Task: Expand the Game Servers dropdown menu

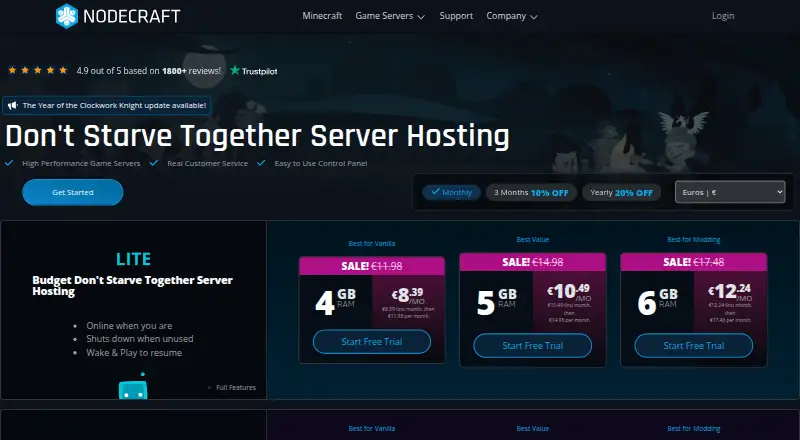Action: tap(390, 16)
